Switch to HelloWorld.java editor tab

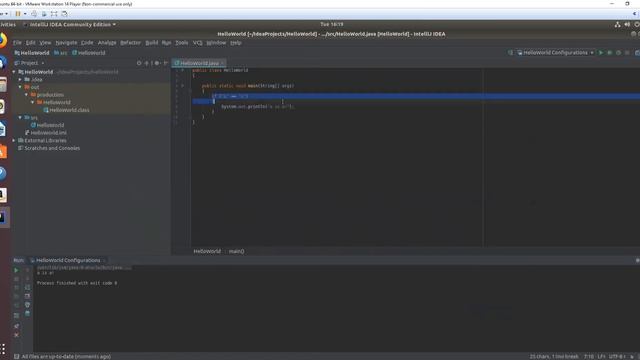point(199,63)
